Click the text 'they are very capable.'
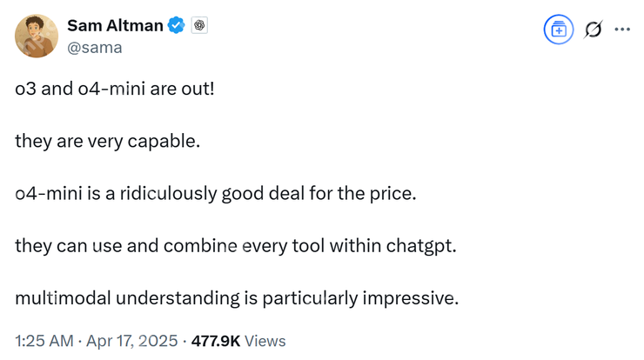The image size is (644, 360). tap(107, 141)
